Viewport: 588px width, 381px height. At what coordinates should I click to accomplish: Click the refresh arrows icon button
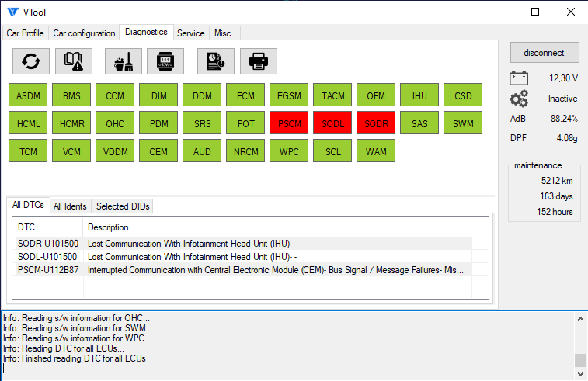(31, 61)
